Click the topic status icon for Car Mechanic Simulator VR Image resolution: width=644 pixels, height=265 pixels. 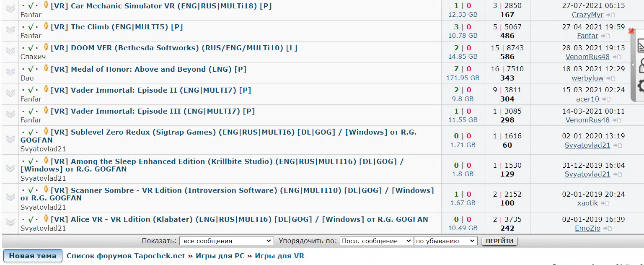[x=10, y=8]
